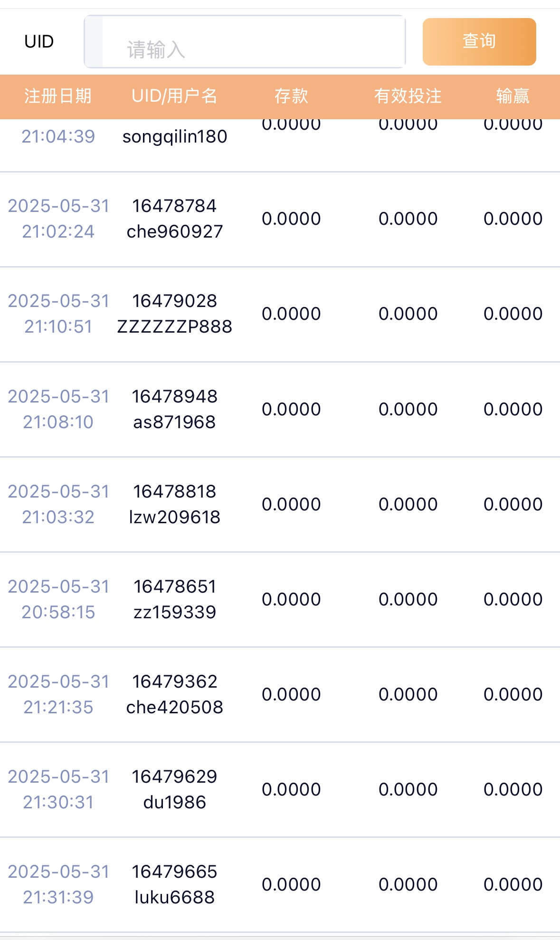This screenshot has width=560, height=940.
Task: Select the 存款 column header
Action: tap(291, 96)
